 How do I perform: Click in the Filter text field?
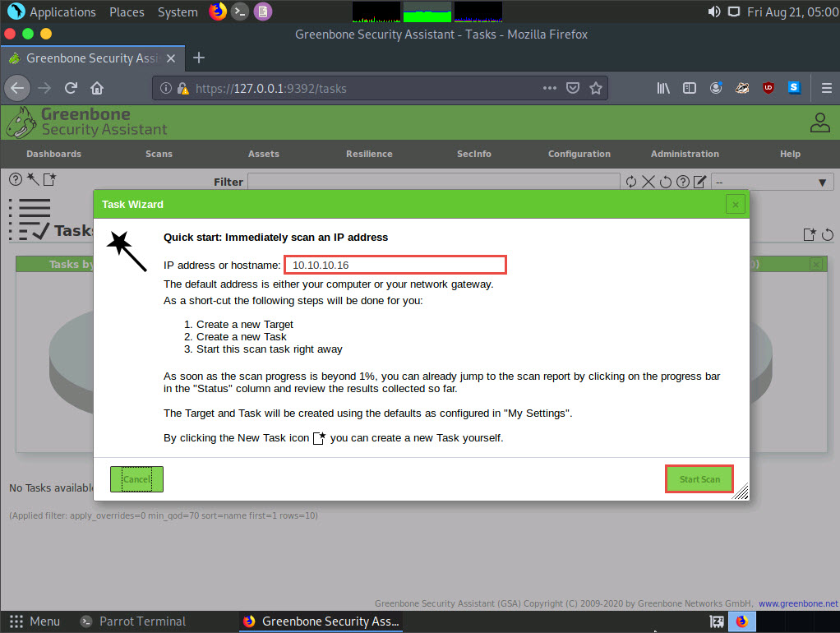[434, 182]
